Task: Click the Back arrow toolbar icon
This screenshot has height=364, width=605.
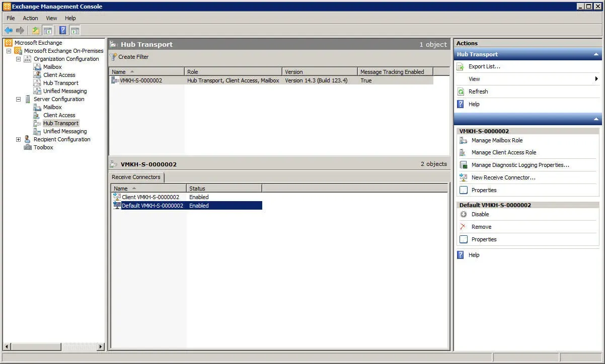Action: coord(9,30)
